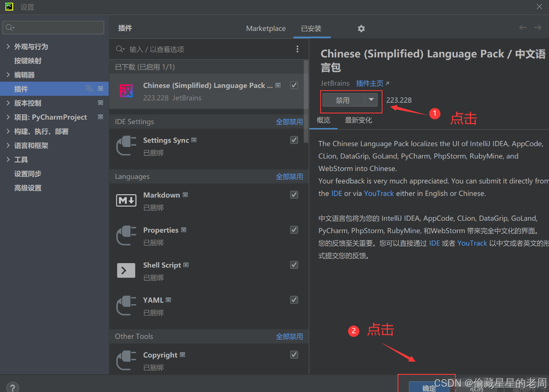549x392 pixels.
Task: Select the 最新变化 tab
Action: coord(359,120)
